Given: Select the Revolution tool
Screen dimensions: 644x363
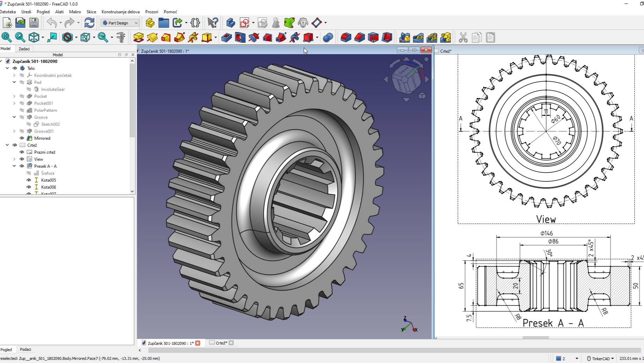Looking at the screenshot, I should point(152,37).
